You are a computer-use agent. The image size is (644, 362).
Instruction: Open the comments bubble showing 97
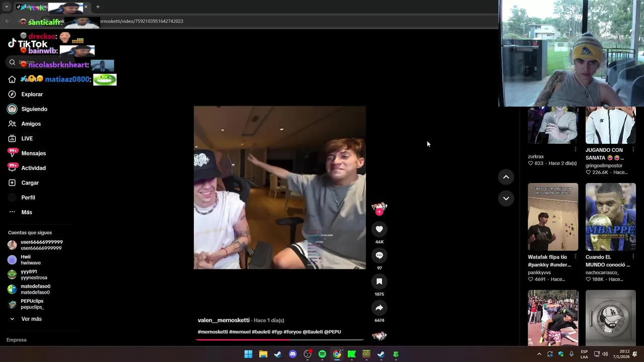pyautogui.click(x=379, y=255)
